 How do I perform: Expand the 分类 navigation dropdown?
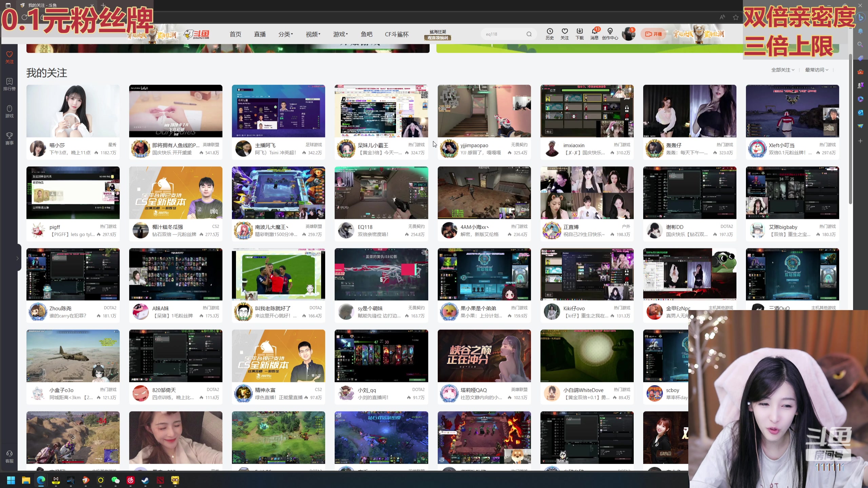[x=285, y=34]
